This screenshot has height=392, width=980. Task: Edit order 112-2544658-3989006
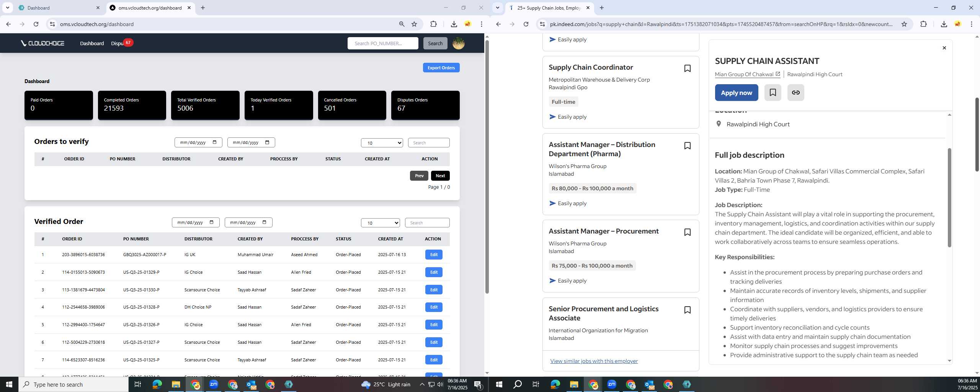tap(434, 307)
